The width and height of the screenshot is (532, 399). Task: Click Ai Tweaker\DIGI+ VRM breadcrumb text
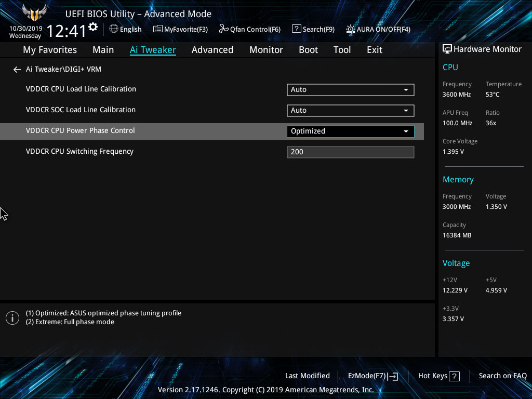(x=63, y=69)
